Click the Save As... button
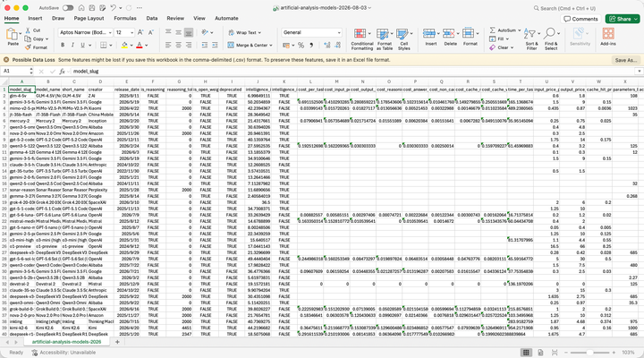Image resolution: width=644 pixels, height=358 pixels. [x=626, y=60]
